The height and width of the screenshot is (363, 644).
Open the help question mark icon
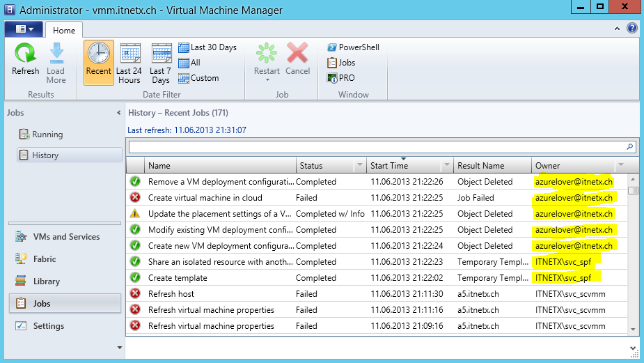[632, 29]
